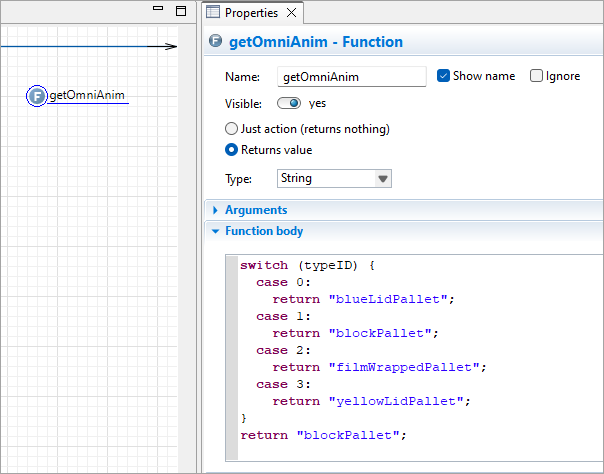Toggle the Show name checkbox
This screenshot has height=474, width=604.
pyautogui.click(x=444, y=76)
